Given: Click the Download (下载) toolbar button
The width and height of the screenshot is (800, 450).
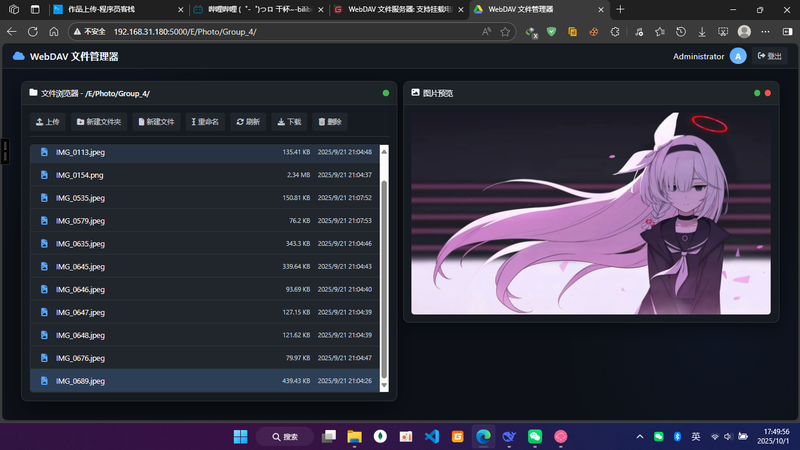Looking at the screenshot, I should point(289,122).
